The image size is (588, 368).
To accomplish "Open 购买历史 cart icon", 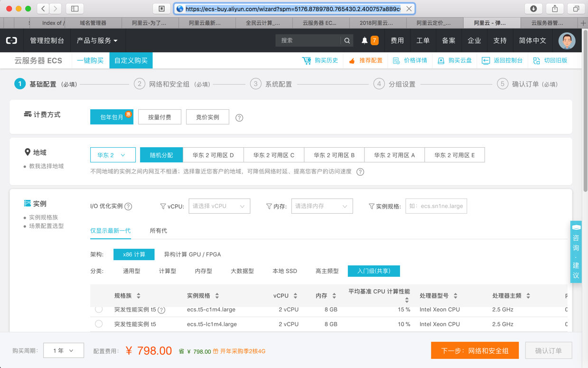I will tap(307, 61).
